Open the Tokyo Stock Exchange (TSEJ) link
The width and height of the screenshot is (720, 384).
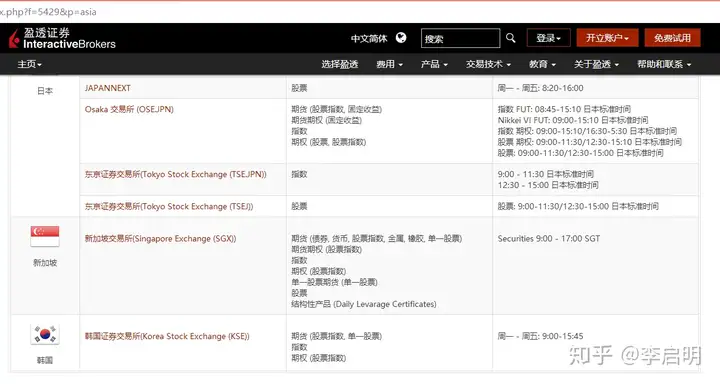click(x=169, y=207)
